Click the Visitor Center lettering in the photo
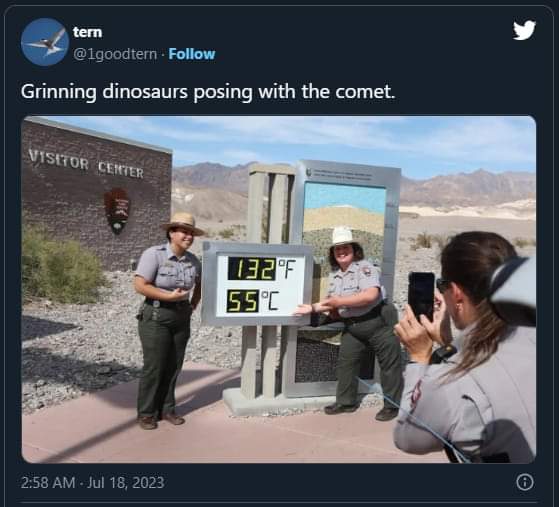The height and width of the screenshot is (507, 559). [86, 164]
